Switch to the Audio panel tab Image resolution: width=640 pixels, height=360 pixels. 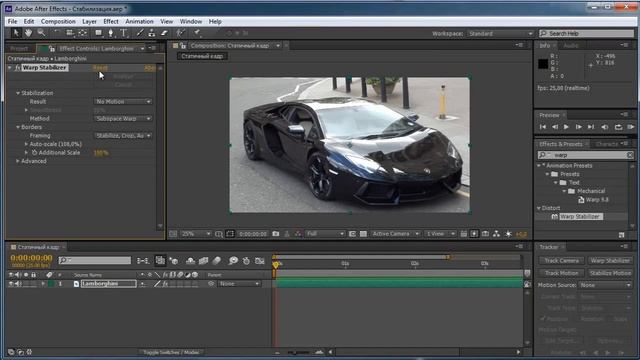click(571, 46)
